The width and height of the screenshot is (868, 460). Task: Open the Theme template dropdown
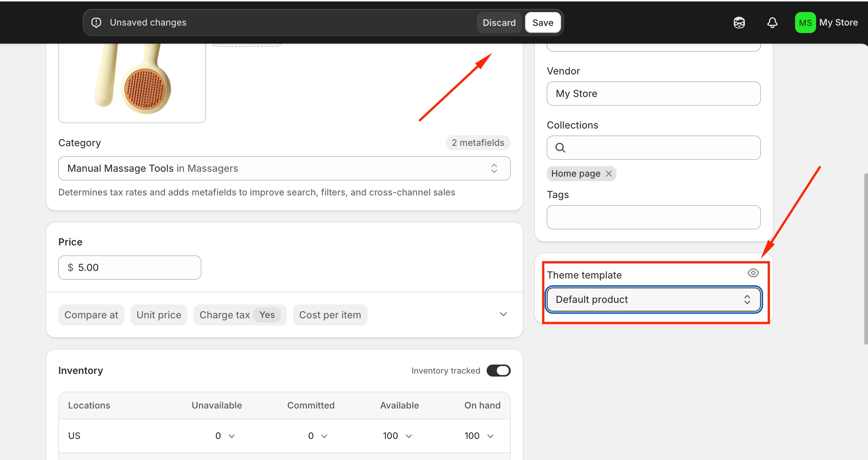pos(654,300)
